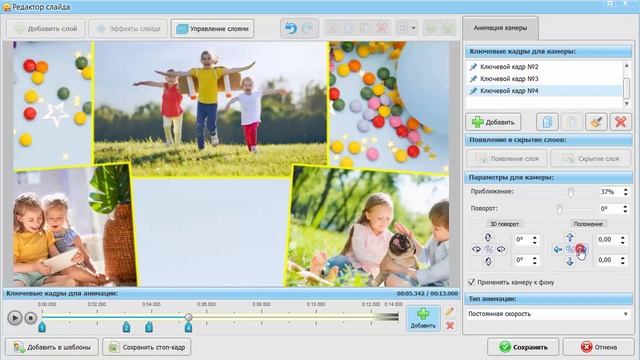
Task: Click Добавить слой button
Action: tap(45, 29)
